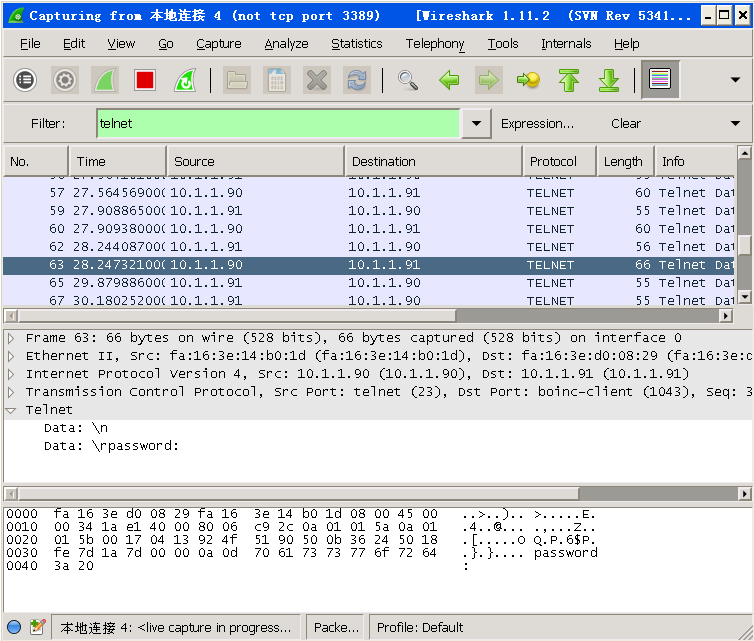This screenshot has width=754, height=641.
Task: Click packet list scroll down arrow
Action: click(744, 297)
